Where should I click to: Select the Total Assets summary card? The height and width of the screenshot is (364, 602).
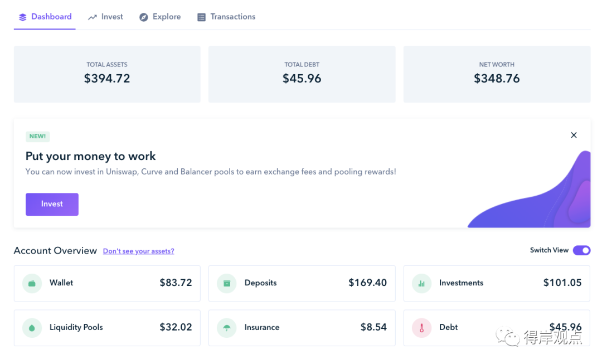(107, 74)
